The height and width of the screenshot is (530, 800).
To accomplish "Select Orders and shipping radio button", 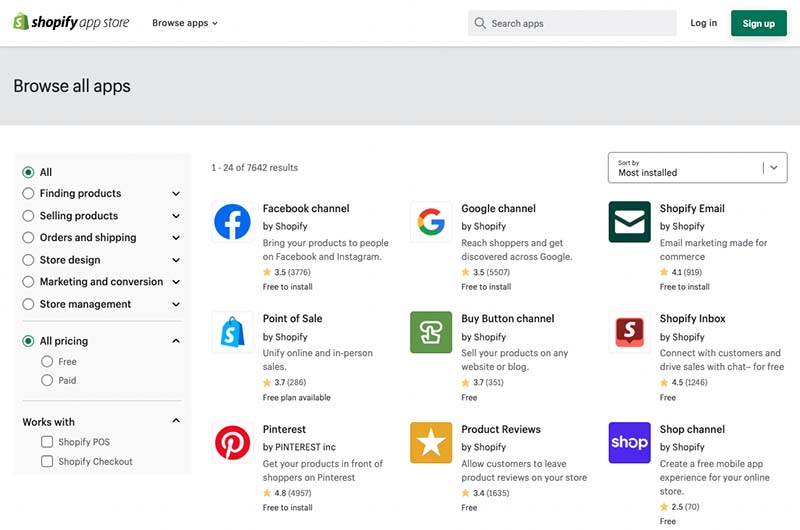I will pyautogui.click(x=28, y=238).
